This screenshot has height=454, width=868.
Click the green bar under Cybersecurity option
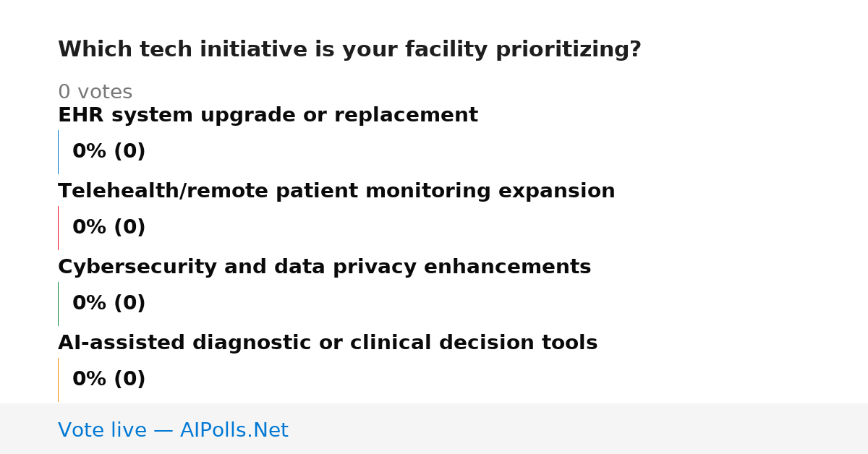point(58,304)
